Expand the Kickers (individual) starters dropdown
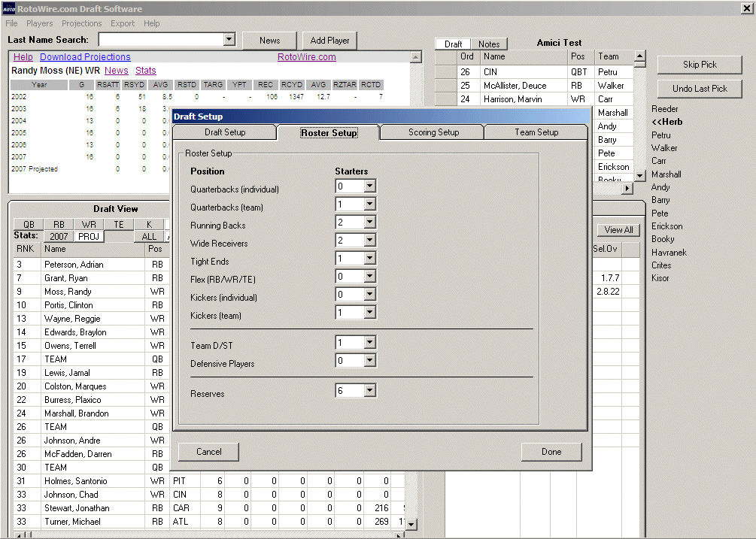This screenshot has width=756, height=539. coord(370,294)
